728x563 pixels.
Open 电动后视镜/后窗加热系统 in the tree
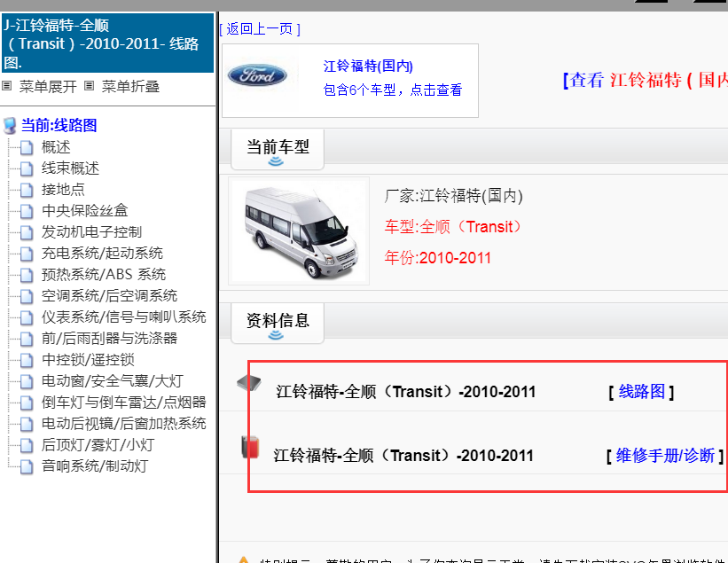tap(123, 424)
